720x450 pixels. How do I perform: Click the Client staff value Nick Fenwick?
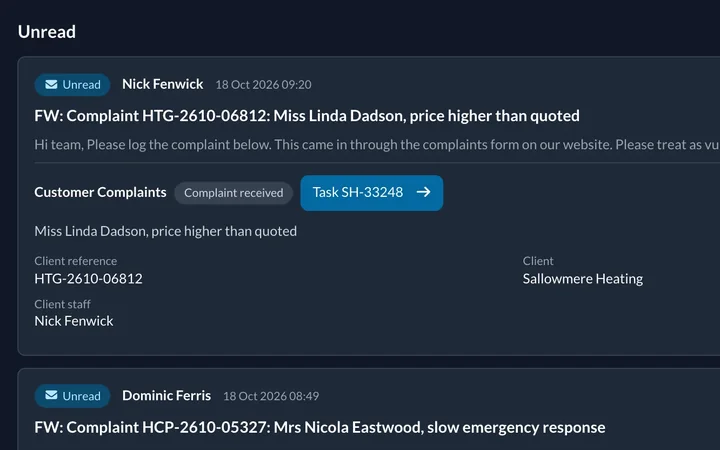(73, 321)
